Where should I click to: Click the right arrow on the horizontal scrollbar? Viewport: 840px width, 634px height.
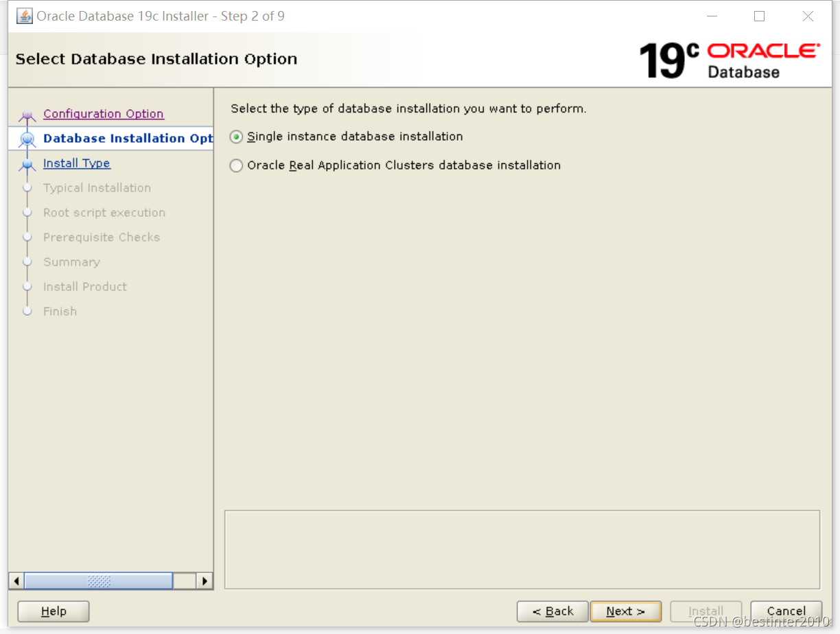pos(205,580)
